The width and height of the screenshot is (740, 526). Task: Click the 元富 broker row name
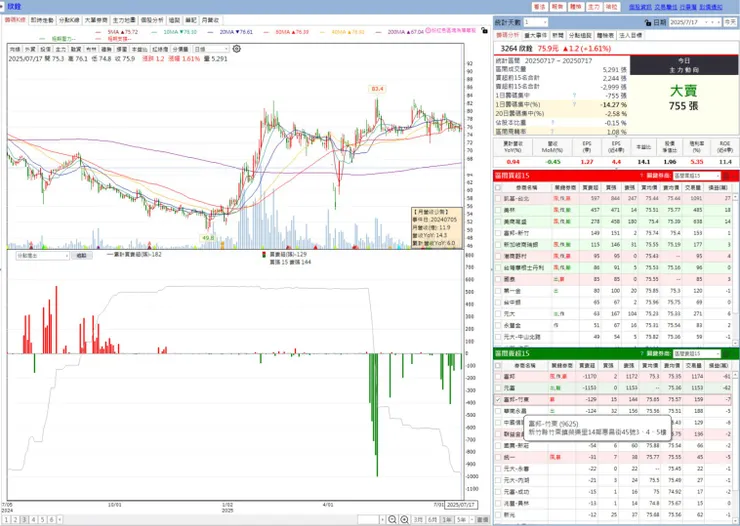click(509, 388)
